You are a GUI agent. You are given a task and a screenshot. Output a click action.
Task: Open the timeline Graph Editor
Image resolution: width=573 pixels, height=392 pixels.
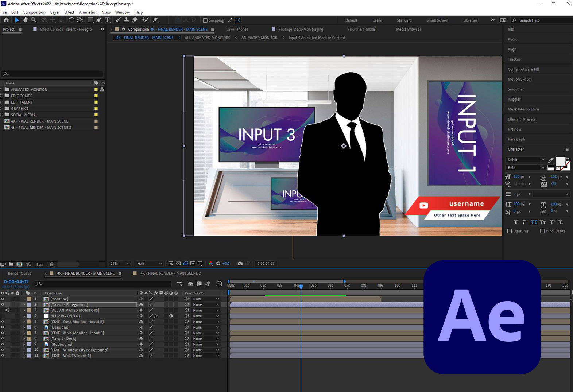[219, 284]
